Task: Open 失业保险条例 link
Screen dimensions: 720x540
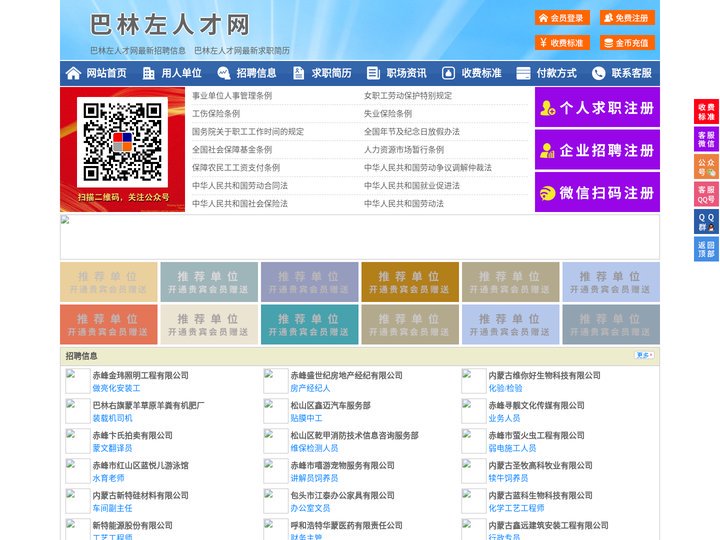Action: pos(388,113)
